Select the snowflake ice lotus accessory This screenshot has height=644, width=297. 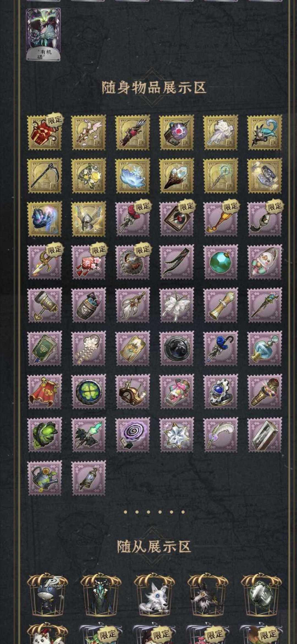tap(133, 176)
